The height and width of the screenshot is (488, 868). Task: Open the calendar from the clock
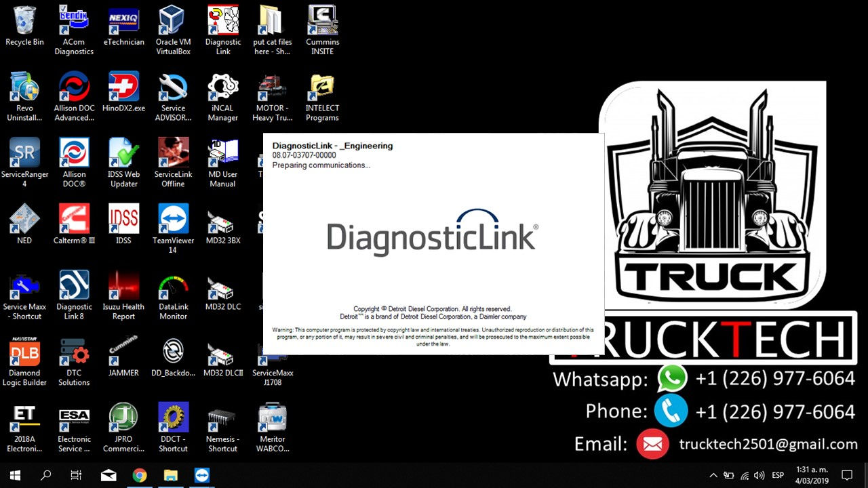(812, 475)
